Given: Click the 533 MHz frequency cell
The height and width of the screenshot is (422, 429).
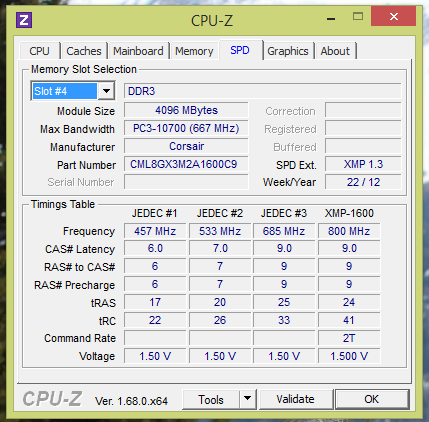Looking at the screenshot, I should pyautogui.click(x=220, y=231).
